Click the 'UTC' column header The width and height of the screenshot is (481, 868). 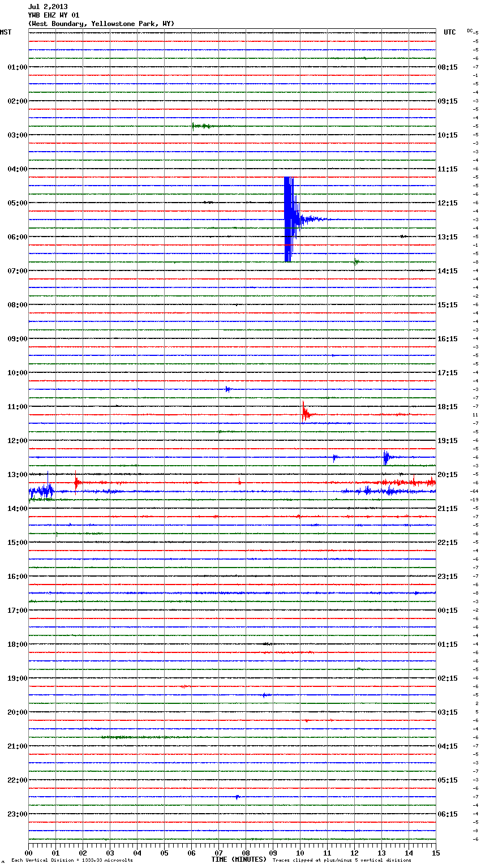tap(450, 32)
